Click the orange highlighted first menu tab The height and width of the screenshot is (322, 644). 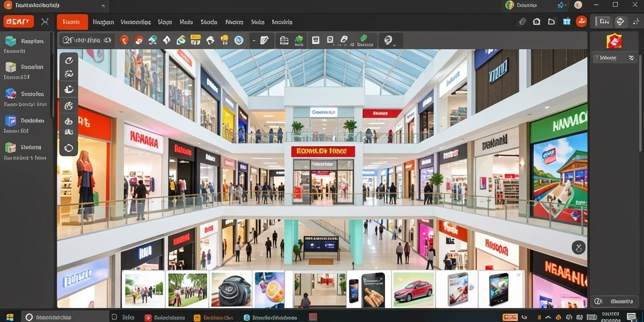(x=72, y=22)
